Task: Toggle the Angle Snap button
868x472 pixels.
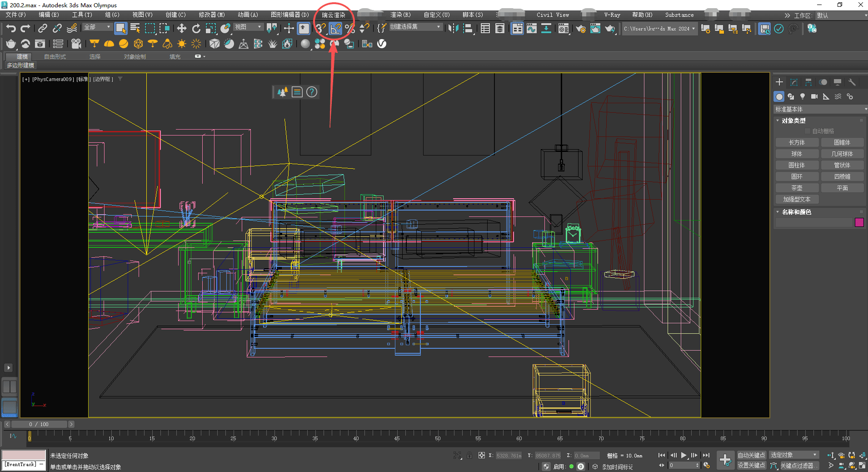Action: pos(335,29)
